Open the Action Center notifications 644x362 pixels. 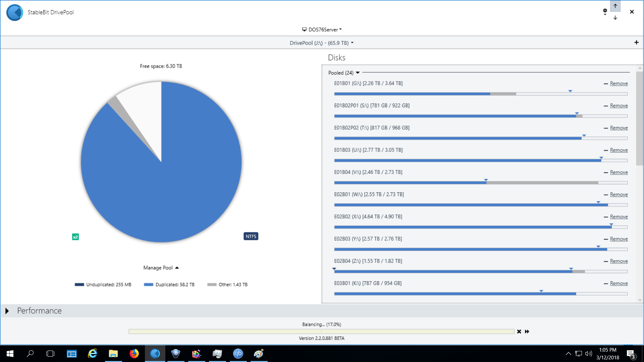point(631,354)
